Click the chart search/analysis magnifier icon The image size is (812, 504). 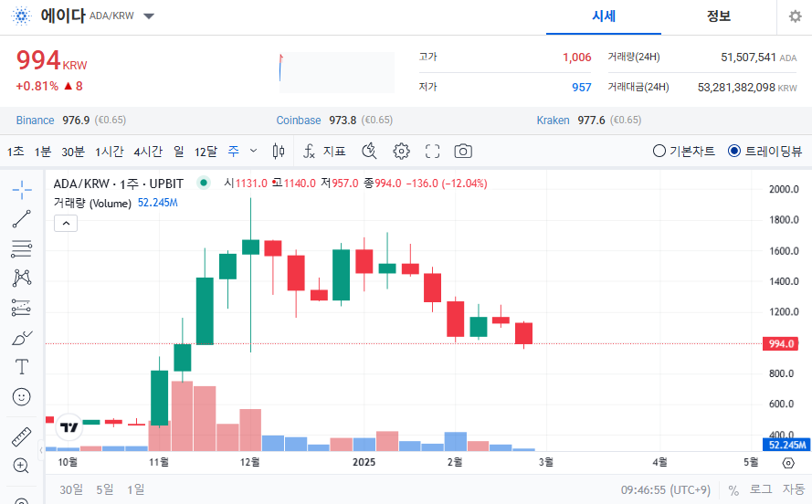point(369,151)
